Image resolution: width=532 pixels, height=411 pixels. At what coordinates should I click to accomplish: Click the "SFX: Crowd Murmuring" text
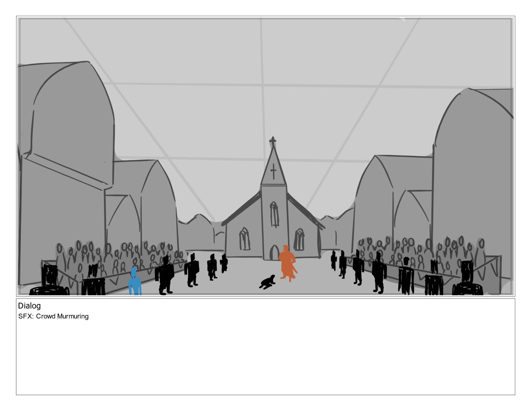pyautogui.click(x=54, y=316)
